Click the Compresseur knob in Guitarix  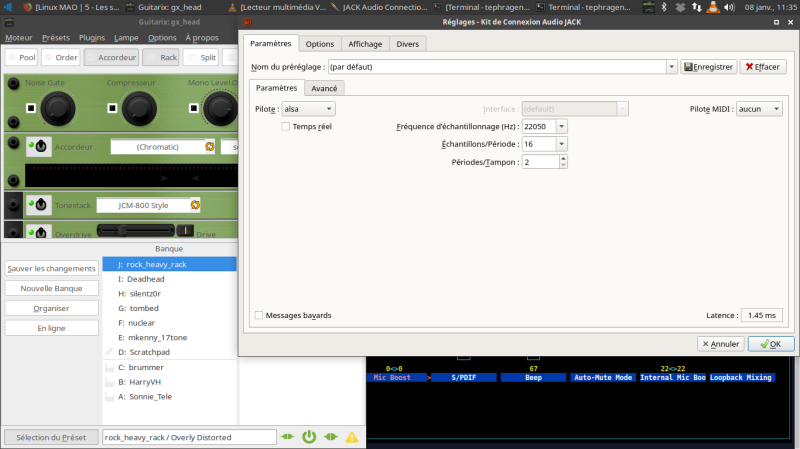point(139,109)
